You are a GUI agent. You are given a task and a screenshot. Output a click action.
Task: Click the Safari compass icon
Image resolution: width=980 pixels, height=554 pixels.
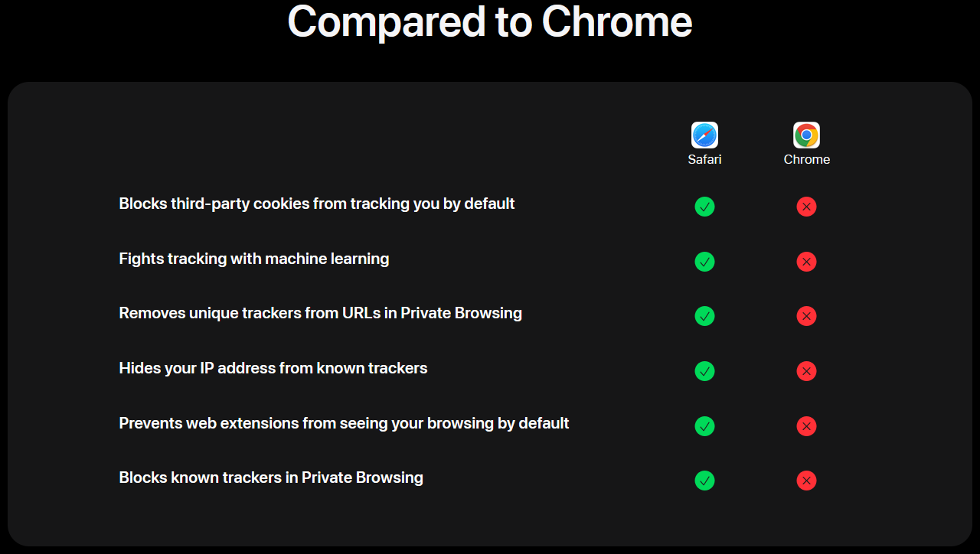(704, 135)
